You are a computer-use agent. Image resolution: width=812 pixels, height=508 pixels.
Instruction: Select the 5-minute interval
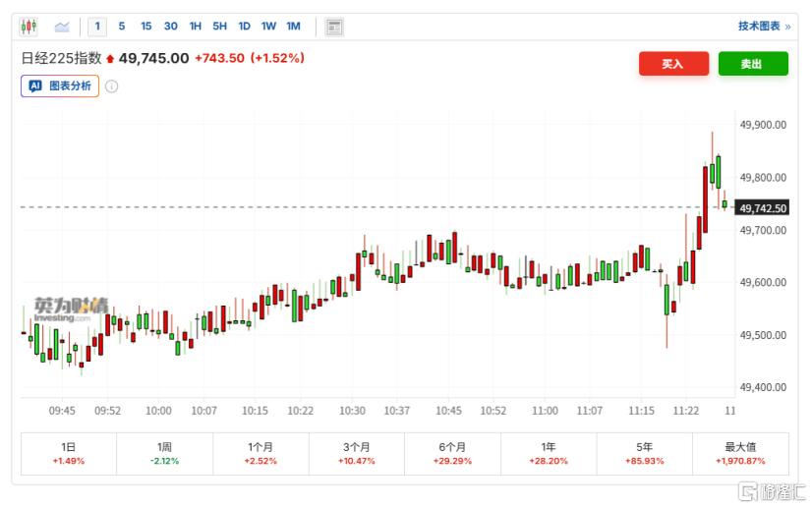pyautogui.click(x=121, y=27)
